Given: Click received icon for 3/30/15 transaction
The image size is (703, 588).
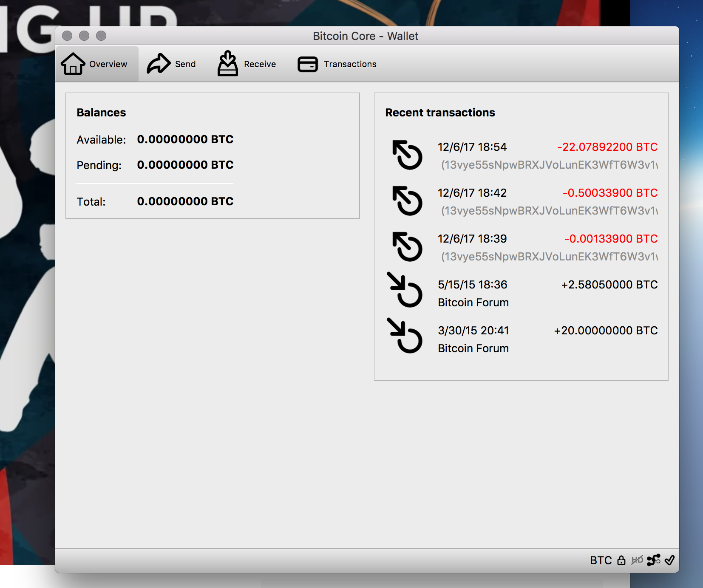Looking at the screenshot, I should (x=405, y=336).
